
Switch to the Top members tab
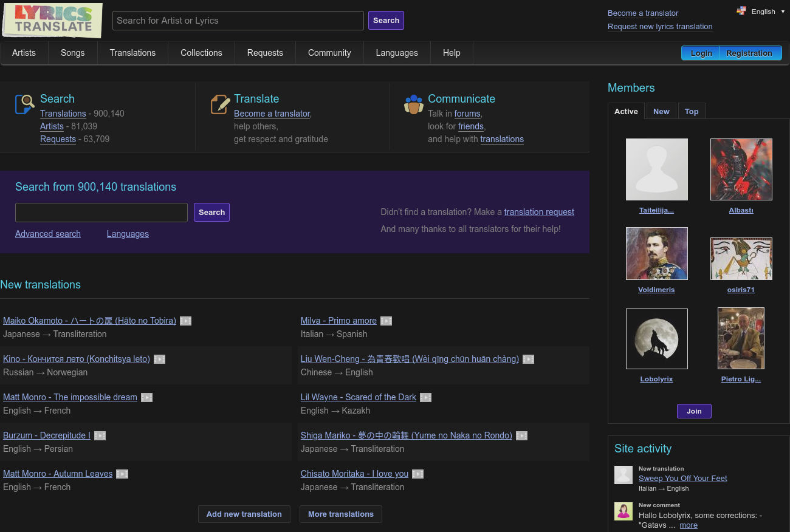click(x=692, y=111)
